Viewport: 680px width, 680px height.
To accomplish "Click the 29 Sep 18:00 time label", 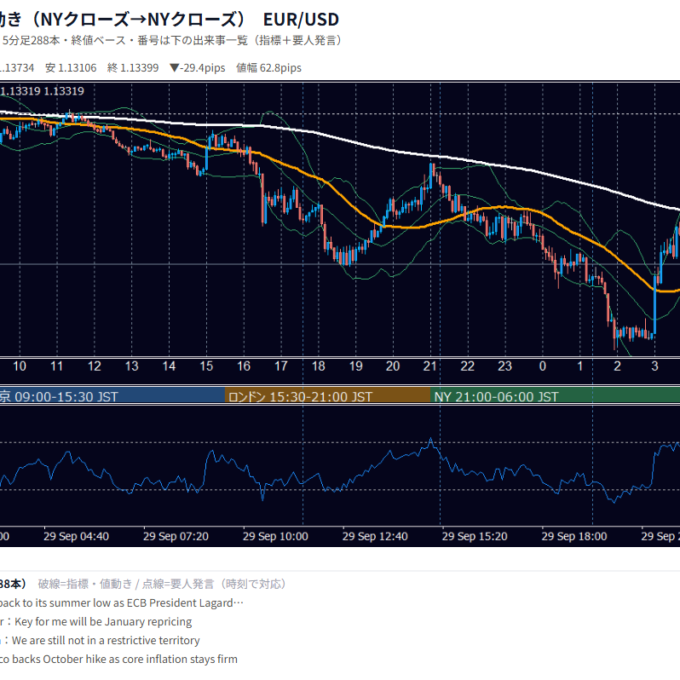I will point(574,536).
